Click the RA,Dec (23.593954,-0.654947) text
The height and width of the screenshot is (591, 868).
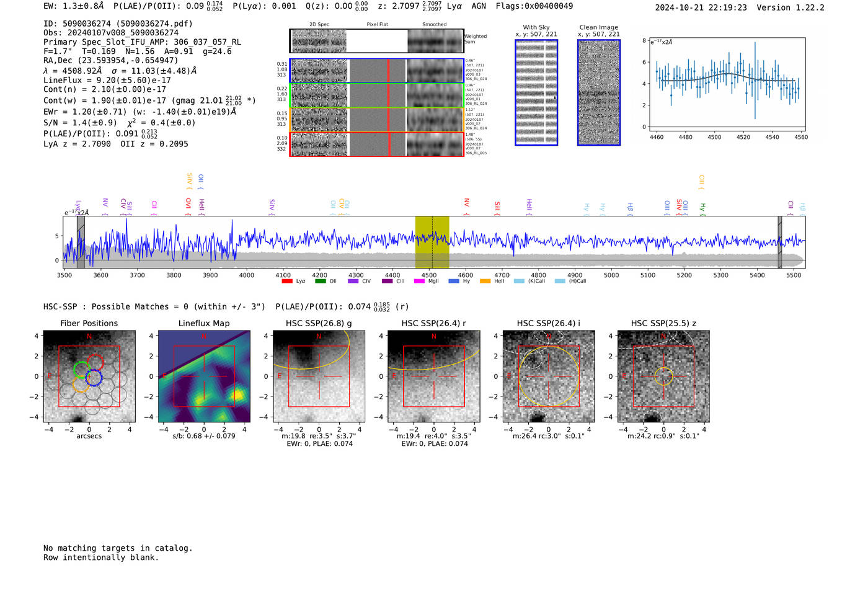click(111, 60)
